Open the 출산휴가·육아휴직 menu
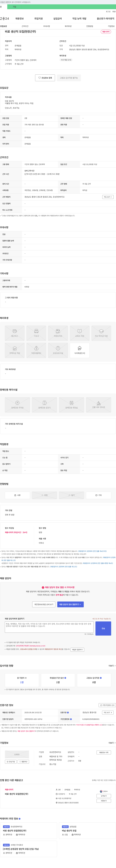Screen dimensions: 116x868 coord(105,19)
